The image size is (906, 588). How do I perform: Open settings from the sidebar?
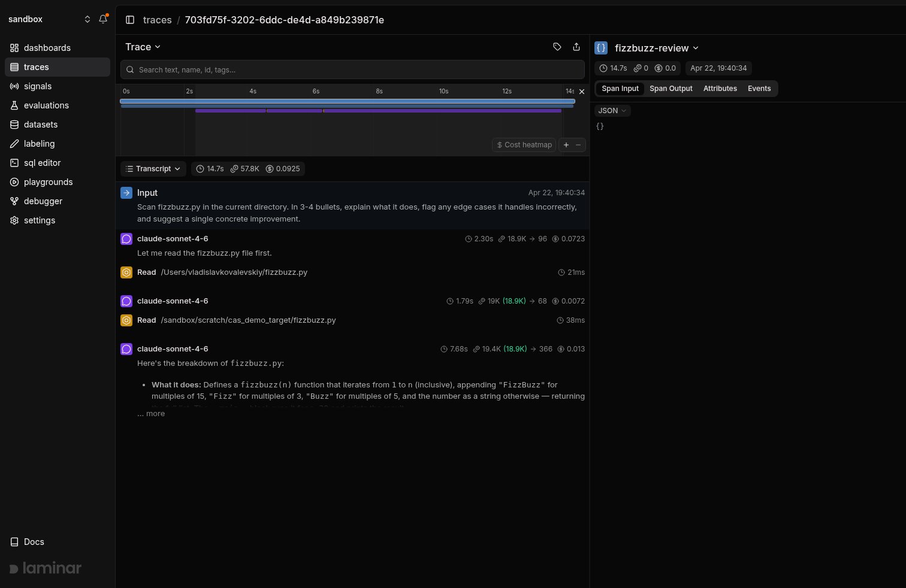pos(58,220)
